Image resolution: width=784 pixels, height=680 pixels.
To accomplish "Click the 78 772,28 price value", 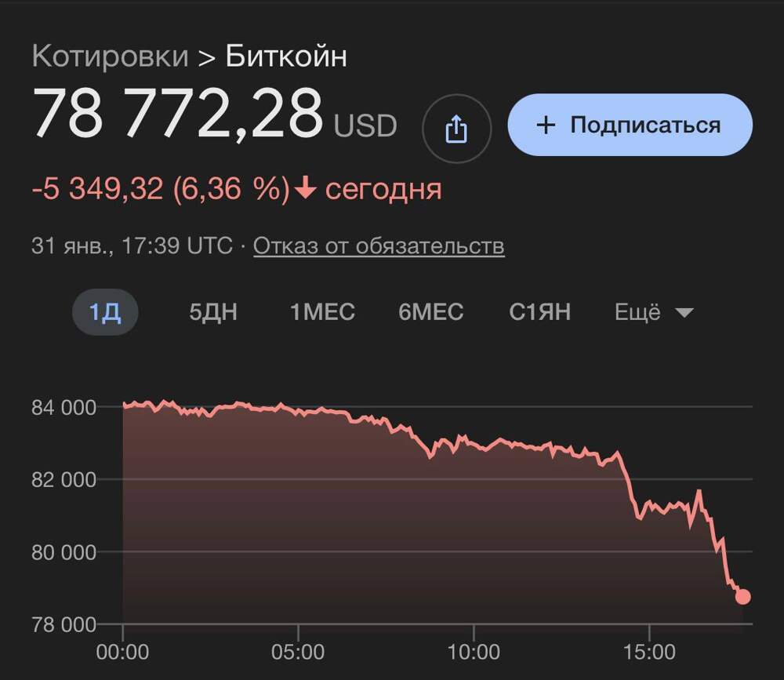I will [177, 115].
